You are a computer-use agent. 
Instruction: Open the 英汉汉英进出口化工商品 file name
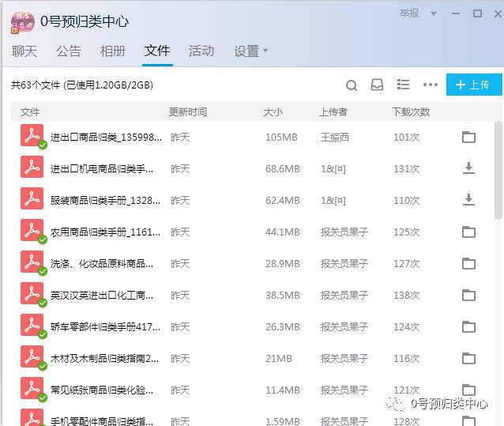coord(102,295)
